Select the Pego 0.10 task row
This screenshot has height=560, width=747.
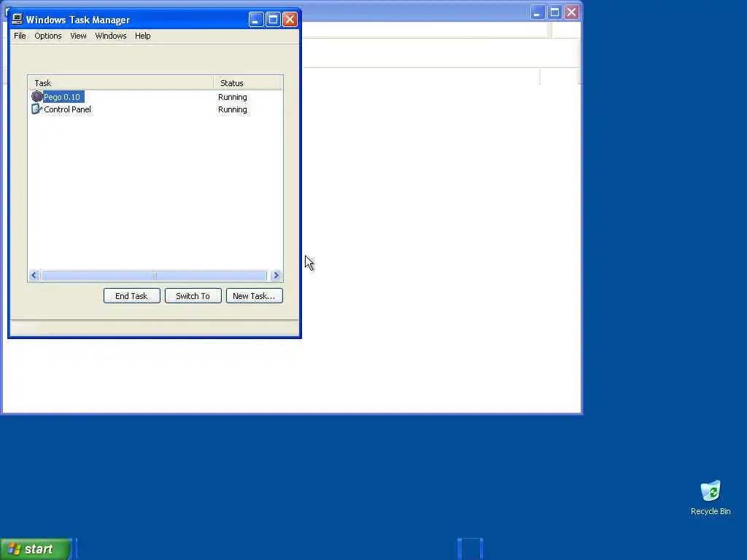click(155, 97)
